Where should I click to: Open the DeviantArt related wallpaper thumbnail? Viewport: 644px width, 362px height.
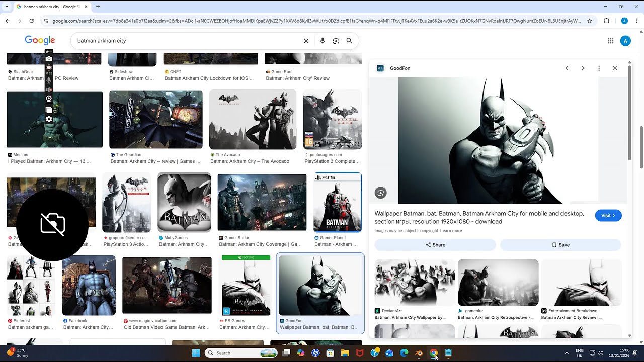415,283
